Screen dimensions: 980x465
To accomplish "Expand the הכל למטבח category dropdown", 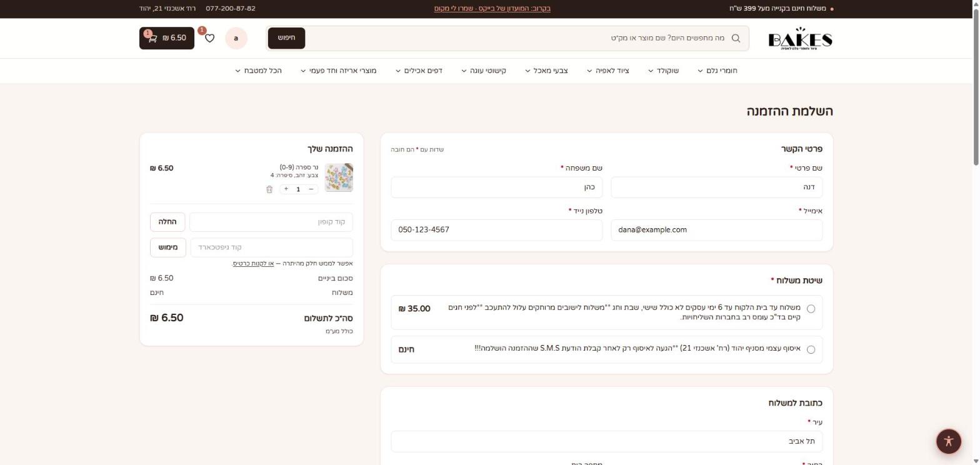I will (258, 71).
